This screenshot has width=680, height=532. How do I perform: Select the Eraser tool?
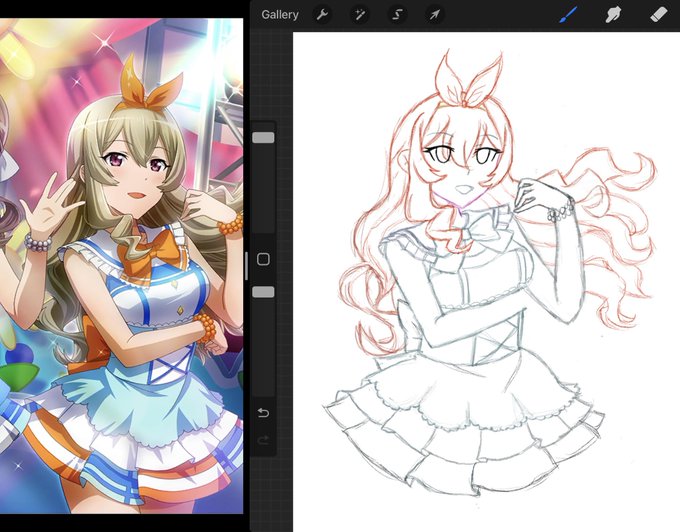(659, 15)
